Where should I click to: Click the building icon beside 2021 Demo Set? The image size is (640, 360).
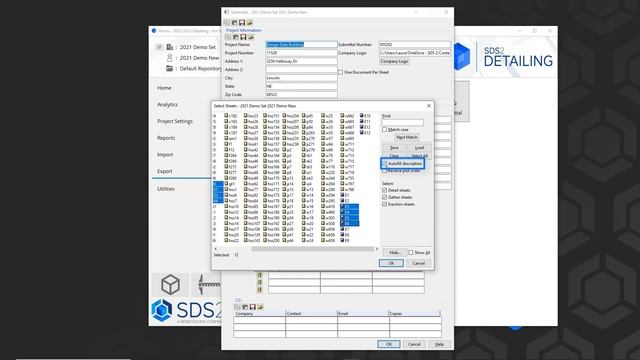(x=170, y=47)
